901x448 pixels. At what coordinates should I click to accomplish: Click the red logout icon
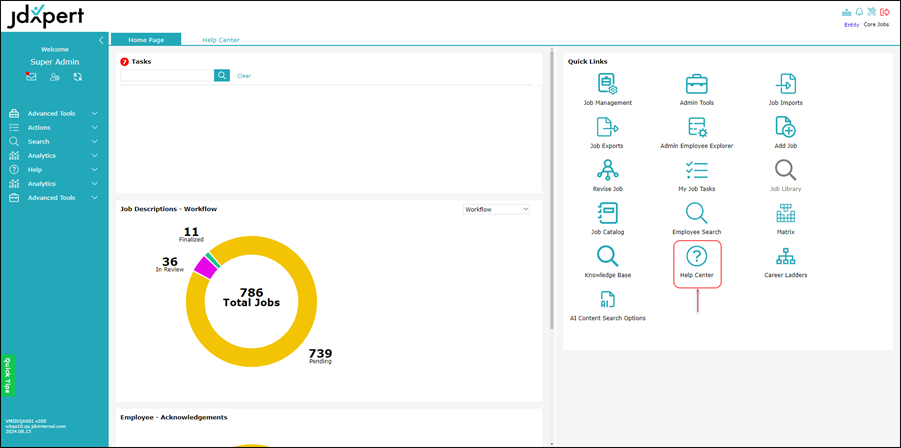pos(884,12)
